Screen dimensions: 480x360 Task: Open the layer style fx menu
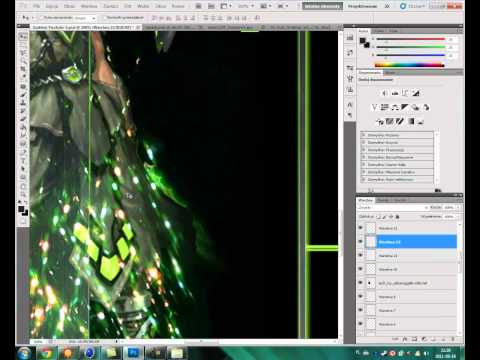pos(405,339)
